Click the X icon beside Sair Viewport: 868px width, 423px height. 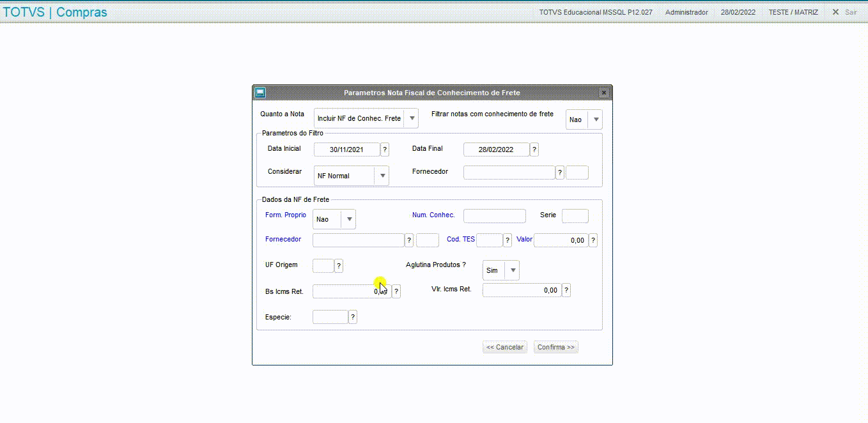835,12
